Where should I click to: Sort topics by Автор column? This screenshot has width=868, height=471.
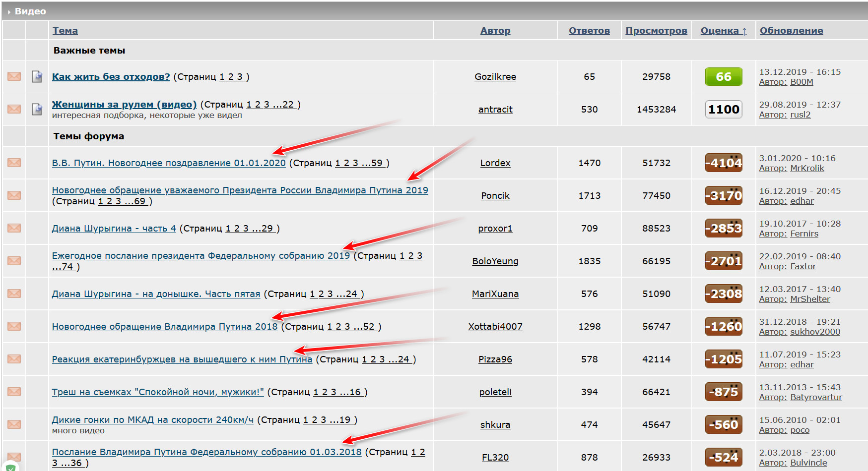(495, 30)
